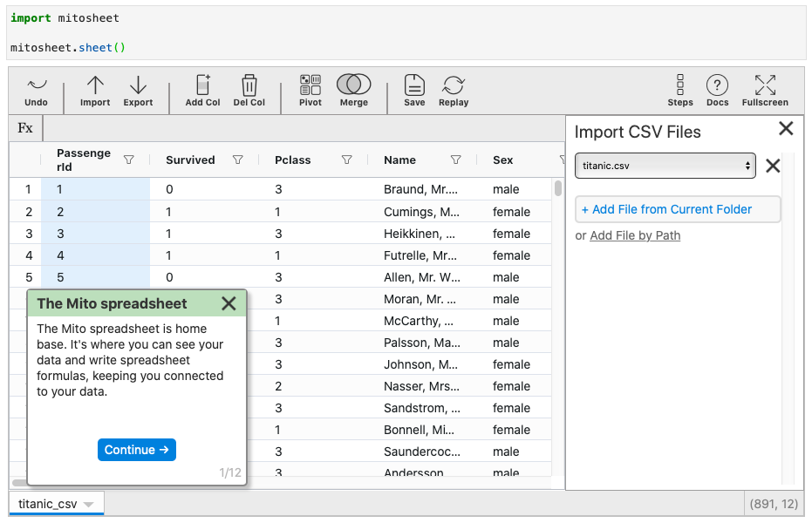Enter Fullscreen mode

point(765,85)
